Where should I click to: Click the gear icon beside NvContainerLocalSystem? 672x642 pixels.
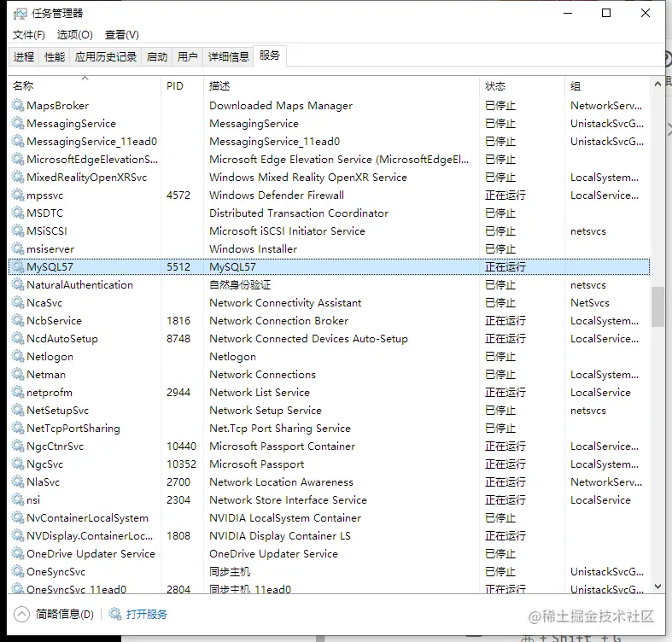18,518
